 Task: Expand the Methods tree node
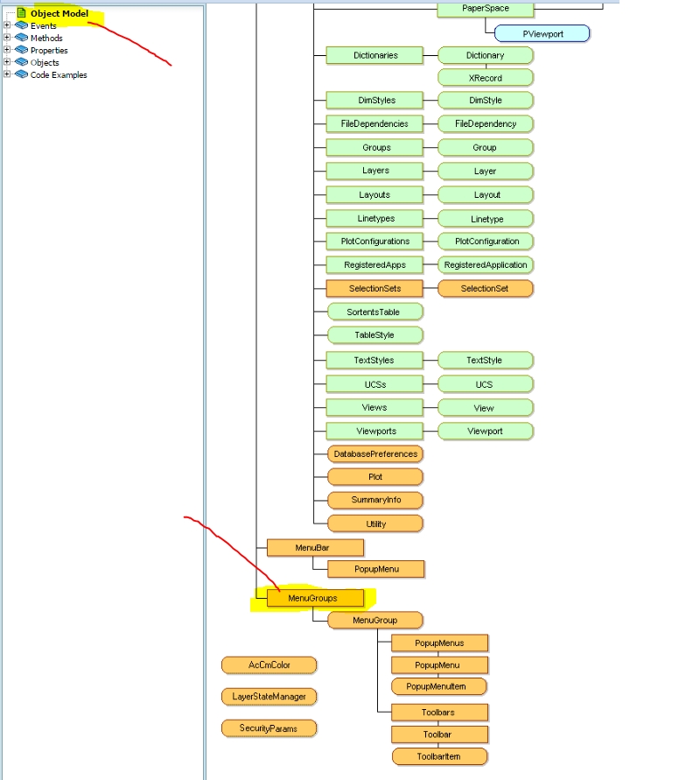(x=7, y=38)
